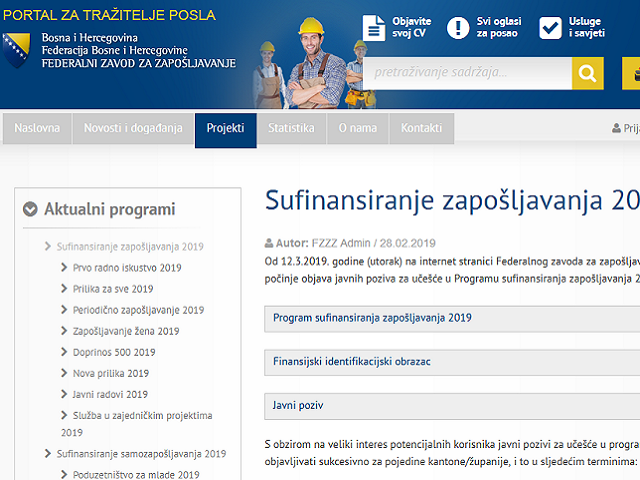Open Usluge i savjeti link
The width and height of the screenshot is (640, 480).
coord(587,27)
